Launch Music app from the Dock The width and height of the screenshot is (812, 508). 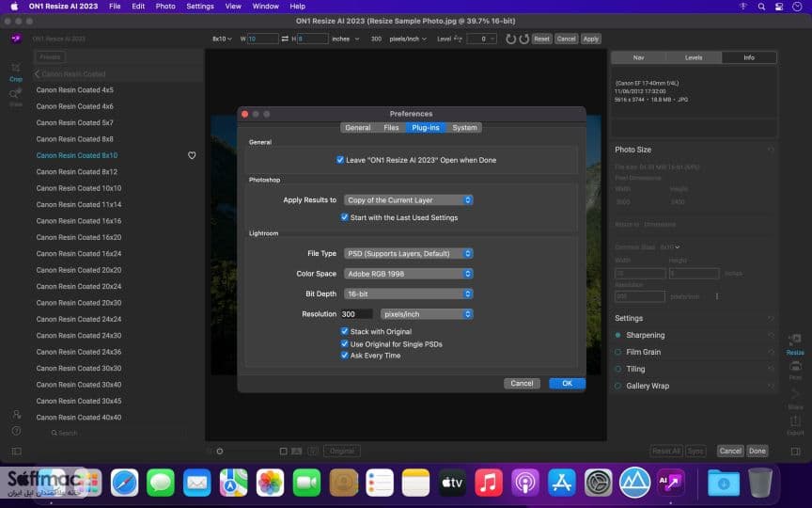click(x=489, y=483)
